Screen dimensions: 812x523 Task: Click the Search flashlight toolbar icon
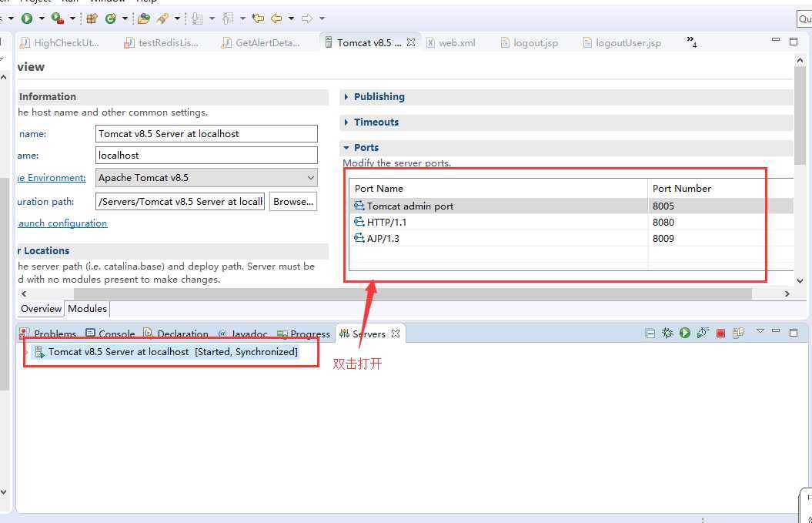click(162, 18)
